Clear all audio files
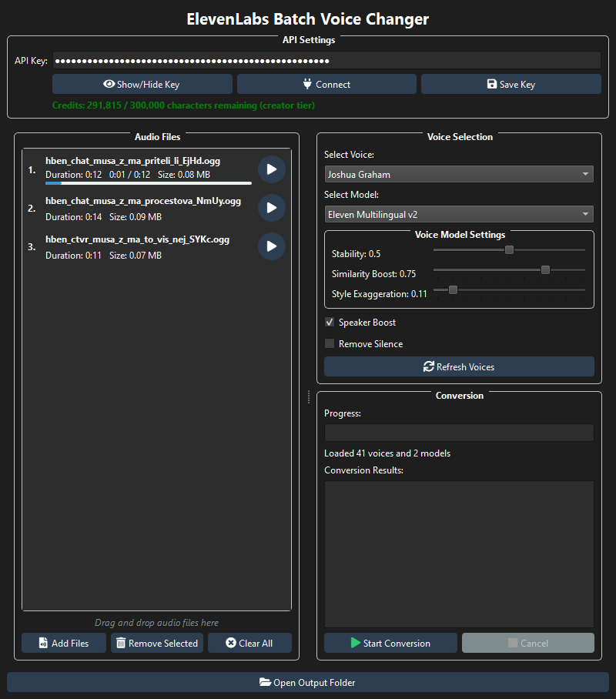Image resolution: width=616 pixels, height=699 pixels. pyautogui.click(x=249, y=643)
